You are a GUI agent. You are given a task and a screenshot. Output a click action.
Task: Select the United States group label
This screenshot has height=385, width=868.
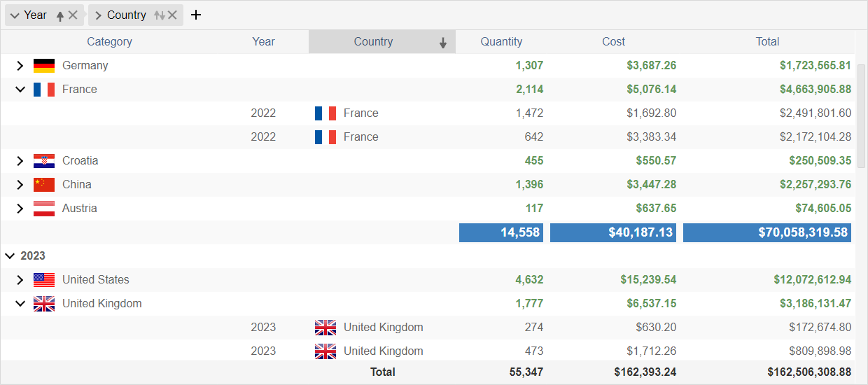coord(96,280)
